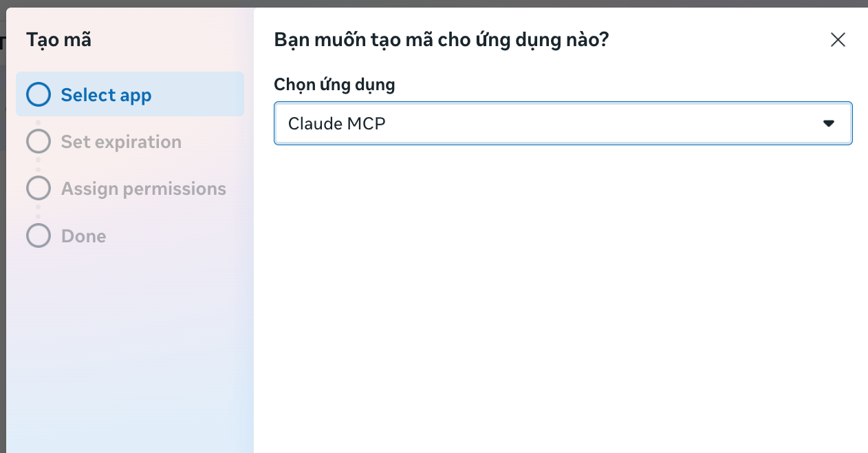Open the app list showing Claude MCP
This screenshot has height=453, width=868.
[563, 123]
